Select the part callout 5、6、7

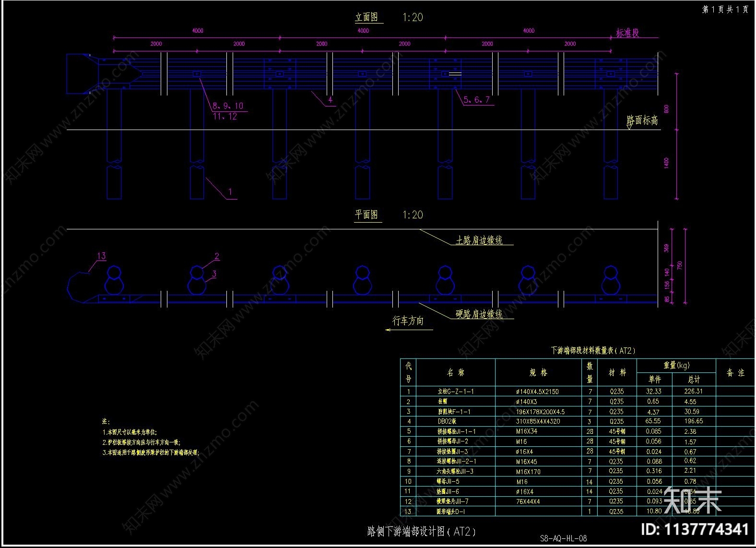[x=477, y=99]
